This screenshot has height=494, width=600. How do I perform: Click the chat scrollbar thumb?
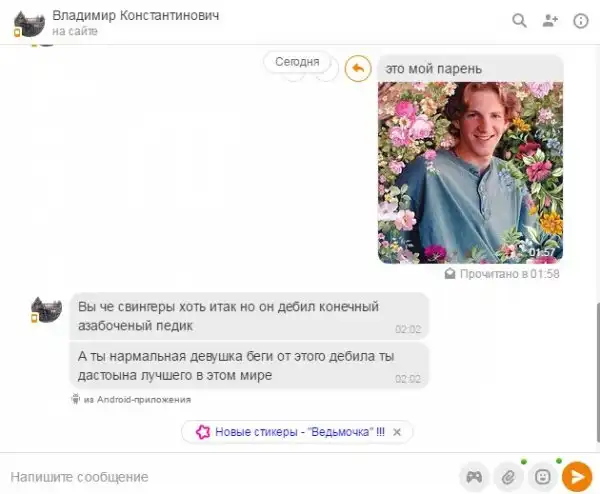[x=597, y=371]
